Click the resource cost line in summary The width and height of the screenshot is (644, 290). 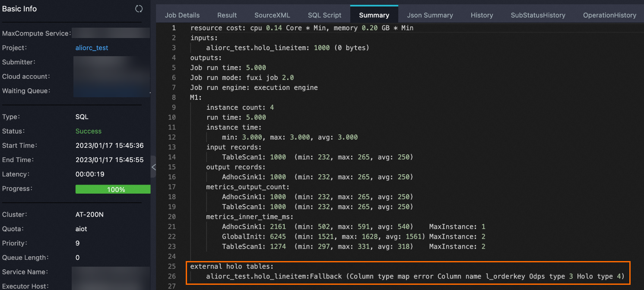point(302,28)
